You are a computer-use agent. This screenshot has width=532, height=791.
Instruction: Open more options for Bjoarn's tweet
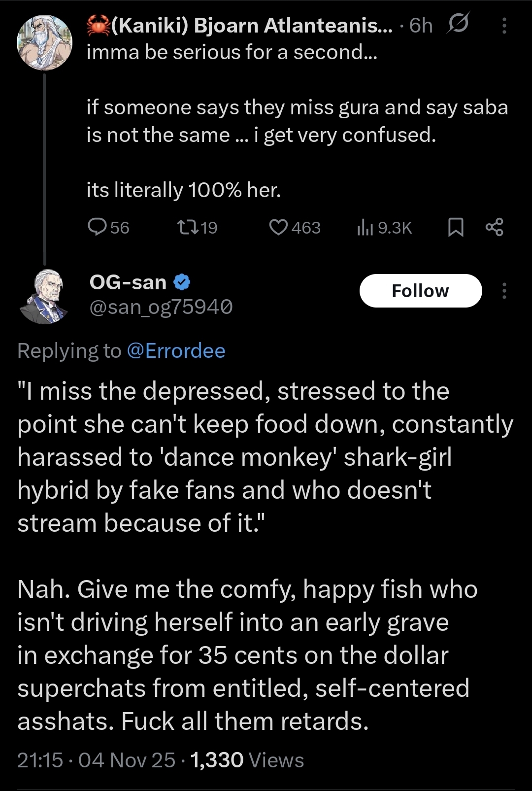click(504, 26)
